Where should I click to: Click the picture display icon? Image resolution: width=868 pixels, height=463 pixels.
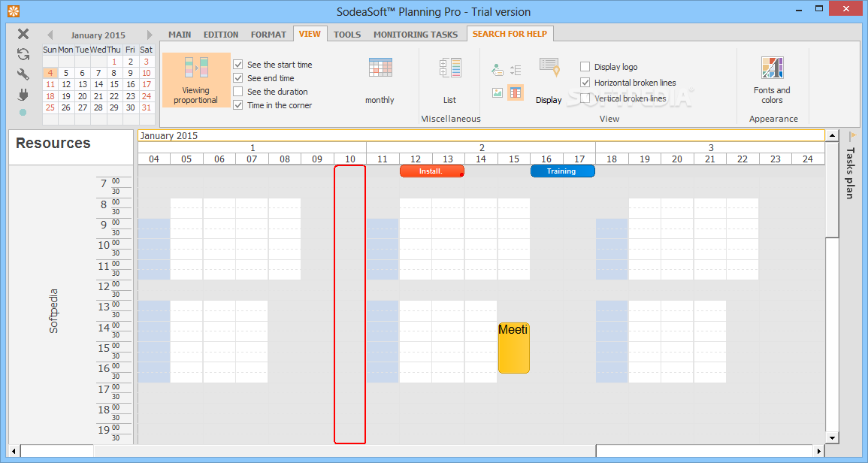(497, 92)
